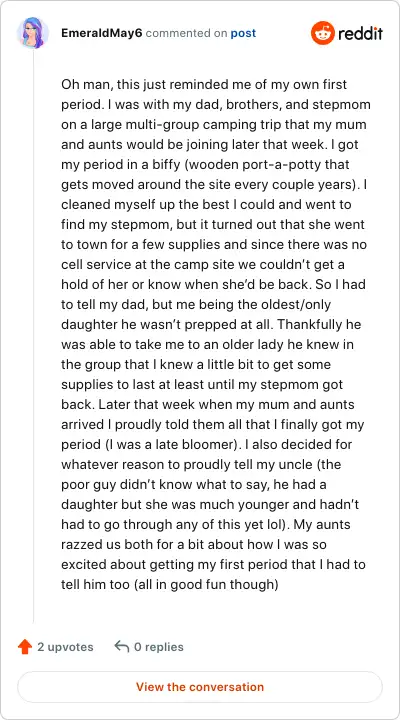Click the opening words "Oh man, this just"
The image size is (400, 720).
point(117,85)
